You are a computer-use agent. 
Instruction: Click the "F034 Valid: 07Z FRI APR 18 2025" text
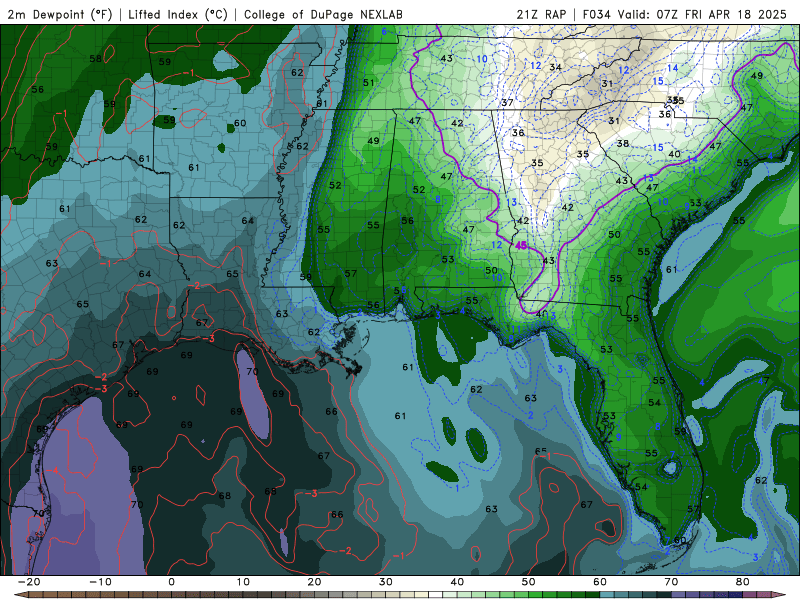[685, 14]
